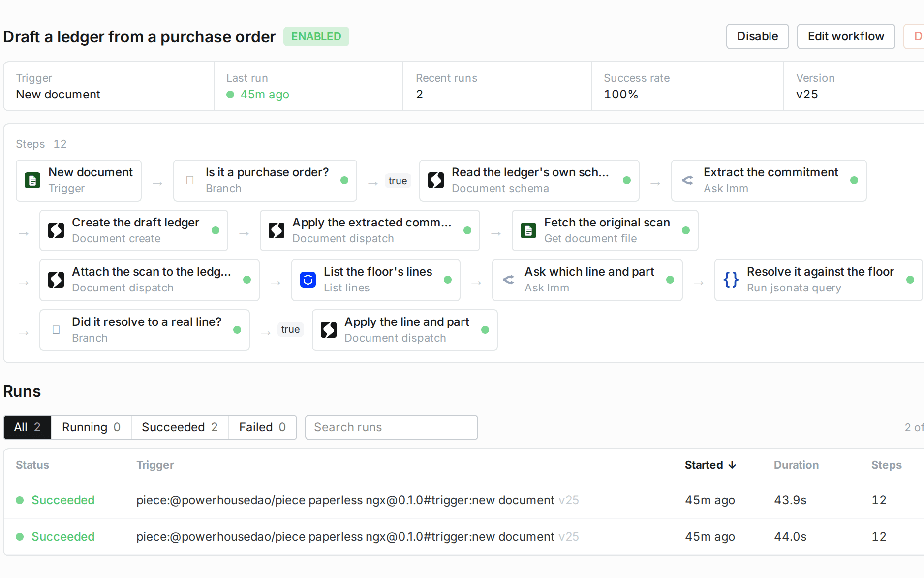Screen dimensions: 924x578
Task: Click the status dot on 'Apply the line and part'
Action: (x=485, y=330)
